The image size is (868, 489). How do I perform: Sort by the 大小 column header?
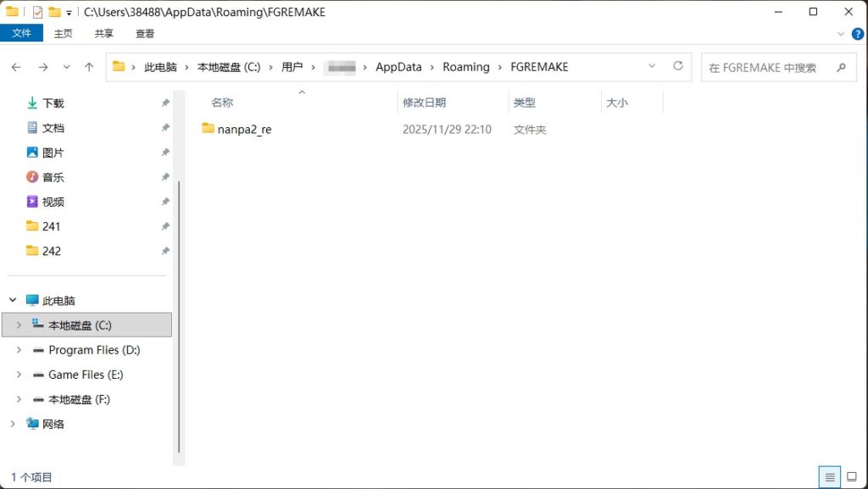[x=617, y=103]
